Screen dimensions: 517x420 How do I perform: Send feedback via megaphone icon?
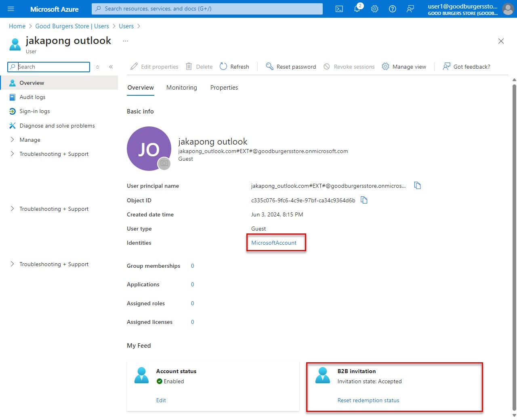(410, 8)
